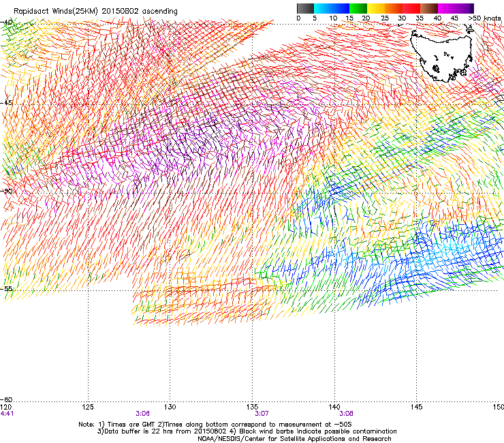
Task: Click the '120' longitude axis label
Action: tap(6, 407)
